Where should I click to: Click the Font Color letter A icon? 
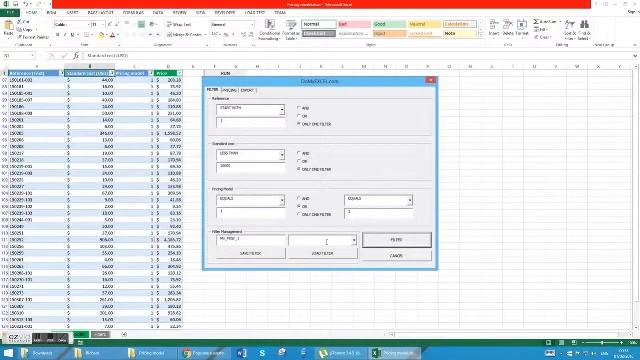click(113, 36)
